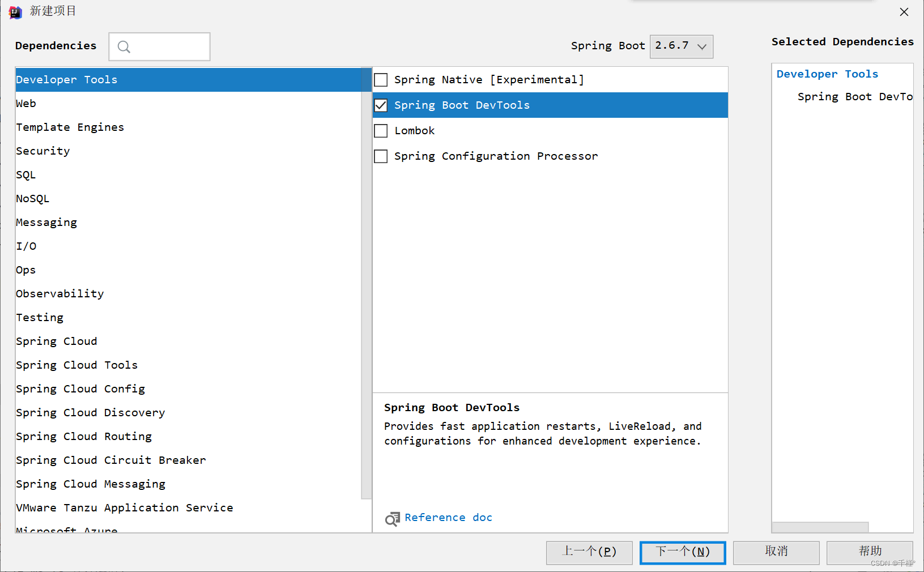The image size is (924, 572).
Task: Close the New Project dialog window
Action: point(904,12)
